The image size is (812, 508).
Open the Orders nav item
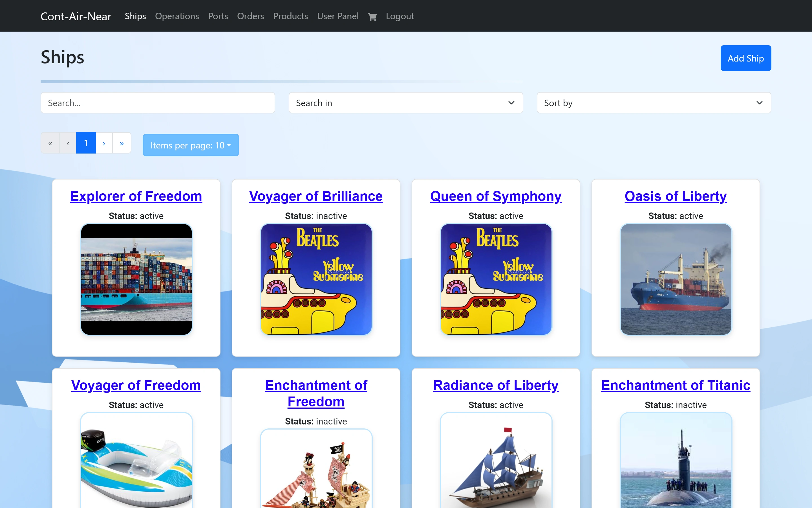pos(250,16)
